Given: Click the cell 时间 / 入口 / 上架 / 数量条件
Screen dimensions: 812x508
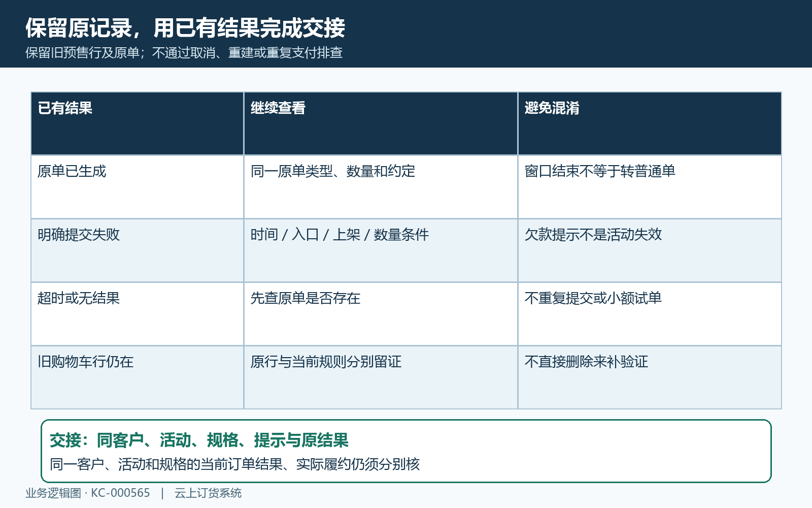Looking at the screenshot, I should tap(381, 250).
